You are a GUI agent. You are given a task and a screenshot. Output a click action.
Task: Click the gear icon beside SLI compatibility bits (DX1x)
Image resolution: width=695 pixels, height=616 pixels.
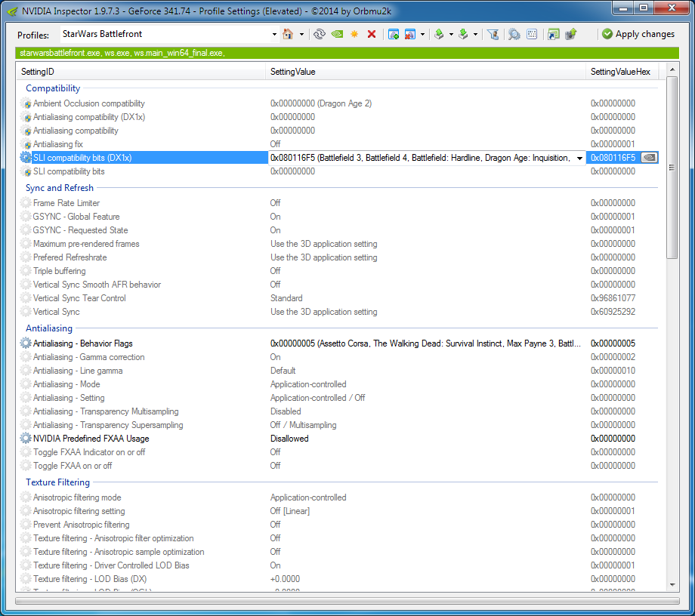[26, 158]
